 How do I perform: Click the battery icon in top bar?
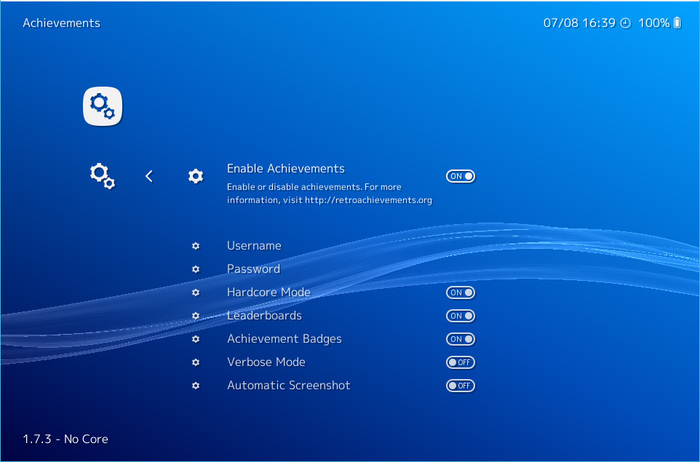tap(678, 23)
